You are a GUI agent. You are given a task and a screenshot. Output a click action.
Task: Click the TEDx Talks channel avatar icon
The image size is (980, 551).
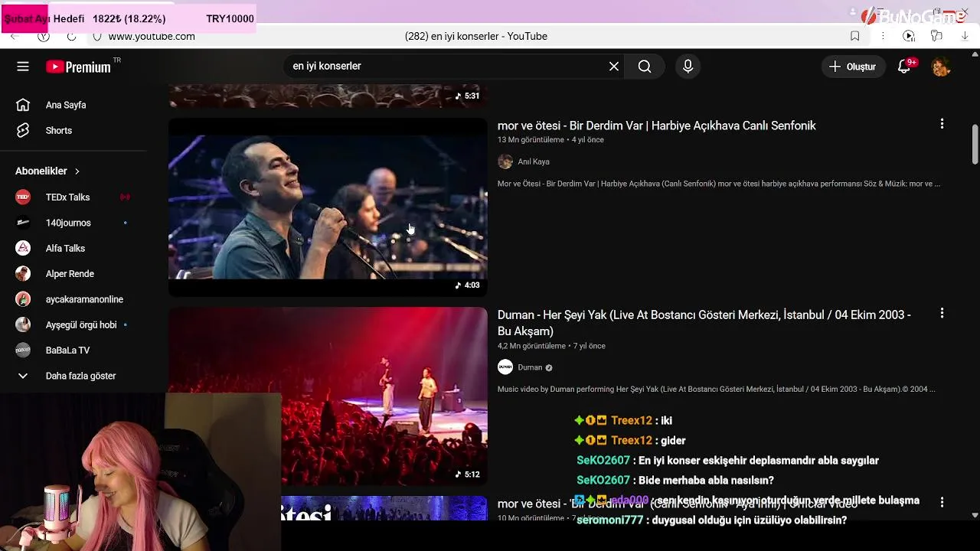tap(23, 197)
